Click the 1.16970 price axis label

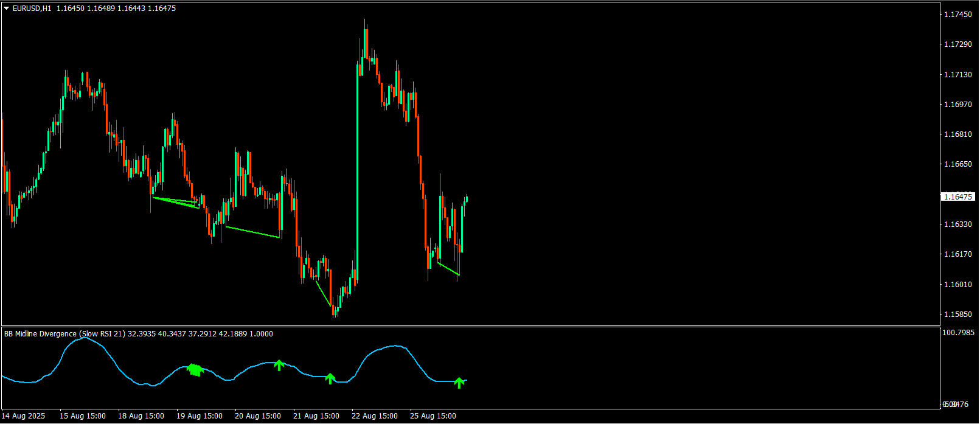click(x=957, y=105)
